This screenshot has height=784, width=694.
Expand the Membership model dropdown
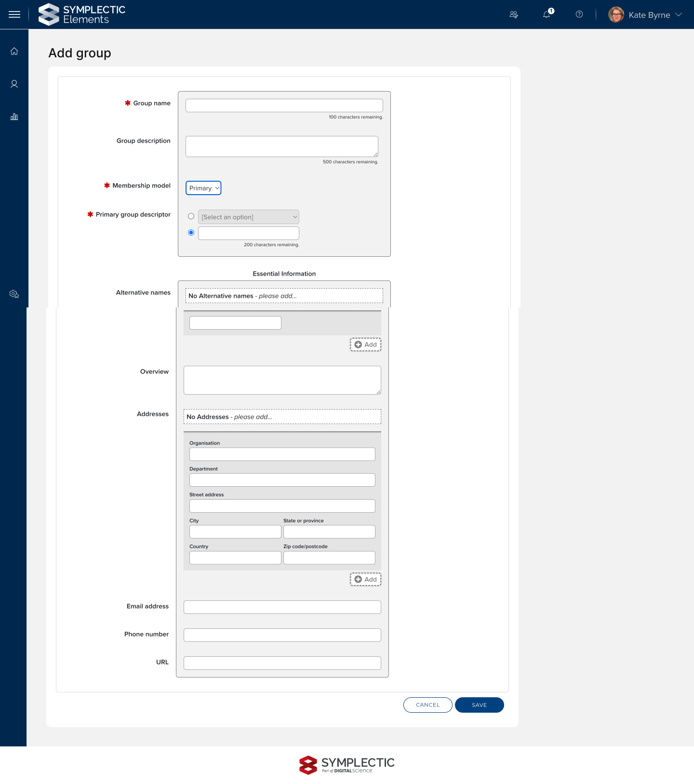click(x=203, y=188)
